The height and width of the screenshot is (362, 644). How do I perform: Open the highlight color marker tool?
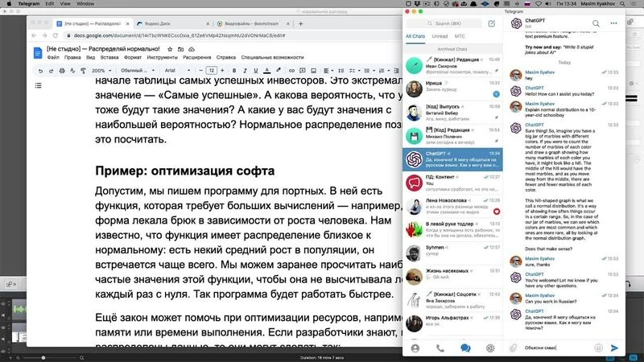(x=279, y=71)
